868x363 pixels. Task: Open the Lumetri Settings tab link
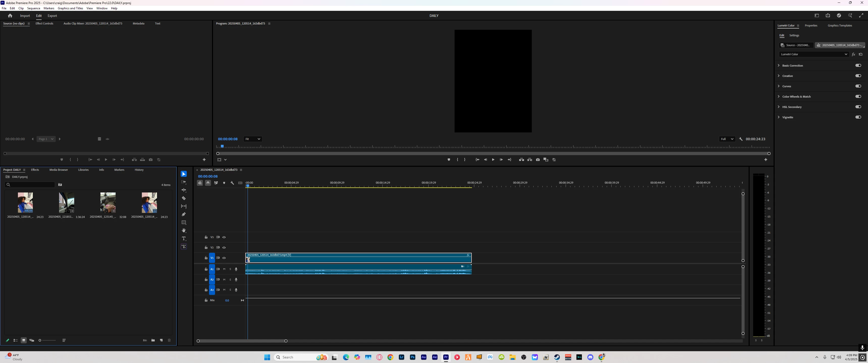[x=794, y=35]
